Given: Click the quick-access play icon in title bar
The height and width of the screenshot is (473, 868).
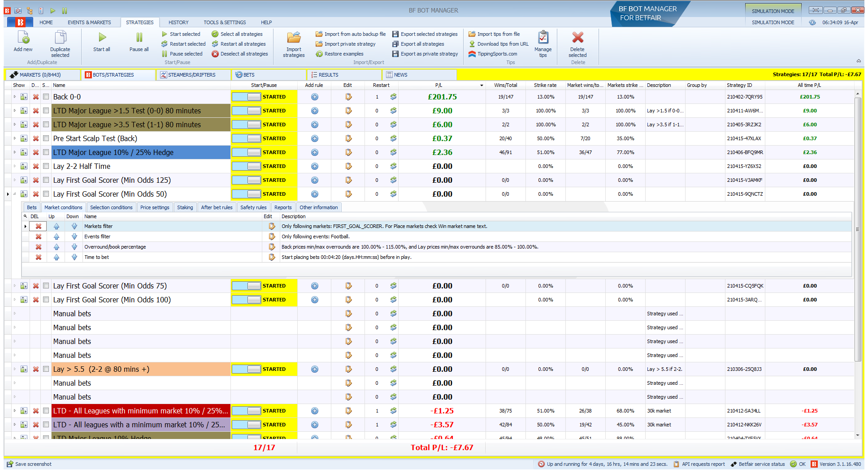Looking at the screenshot, I should [x=53, y=10].
